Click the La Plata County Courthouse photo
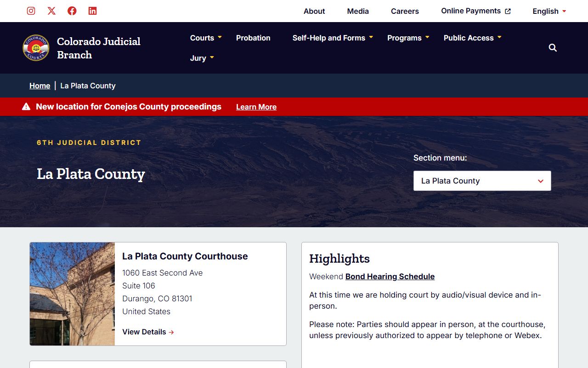This screenshot has height=368, width=588. tap(72, 294)
